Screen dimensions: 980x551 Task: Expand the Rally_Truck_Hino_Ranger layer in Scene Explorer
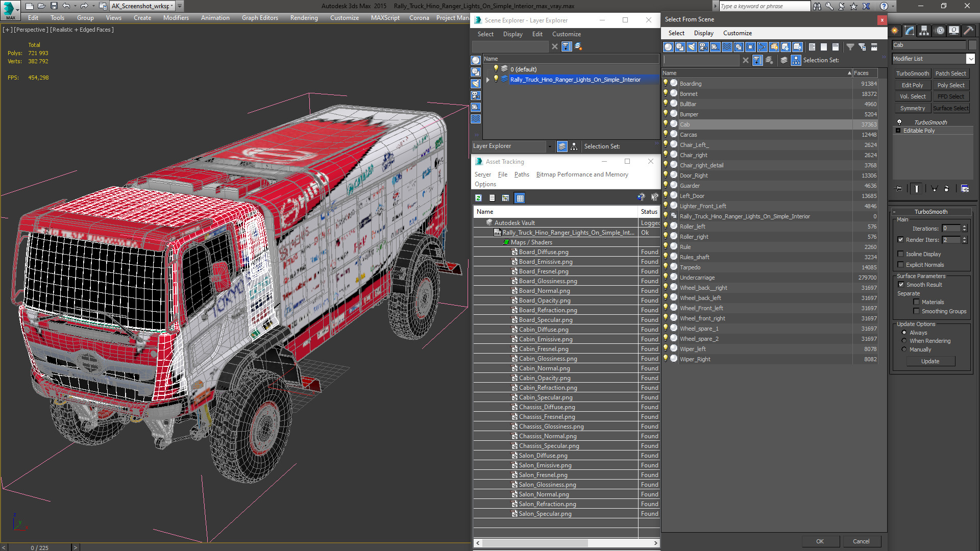pos(488,80)
